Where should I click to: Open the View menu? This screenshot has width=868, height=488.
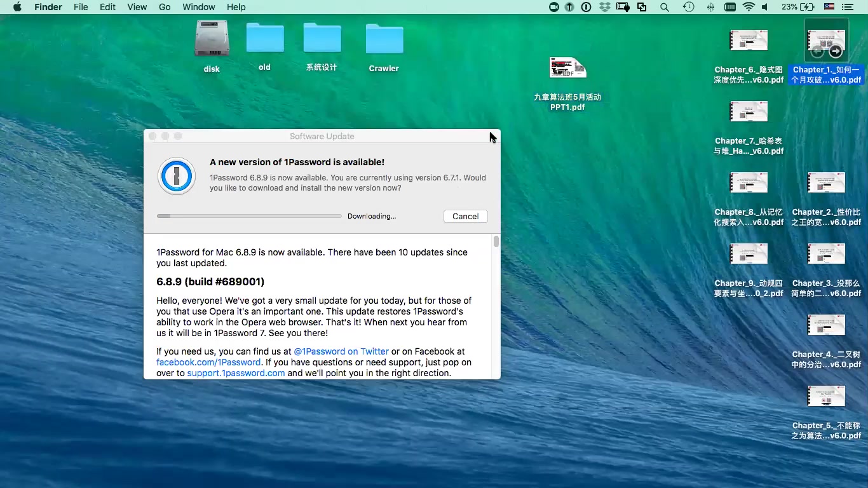click(x=137, y=7)
